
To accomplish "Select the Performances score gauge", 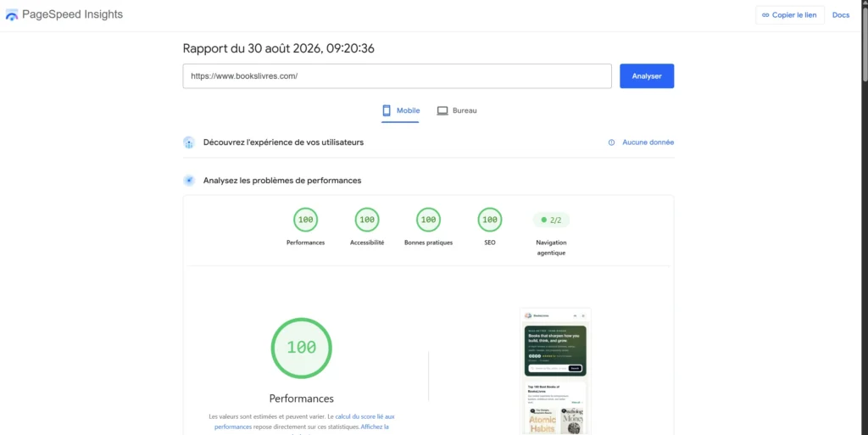I will point(305,220).
